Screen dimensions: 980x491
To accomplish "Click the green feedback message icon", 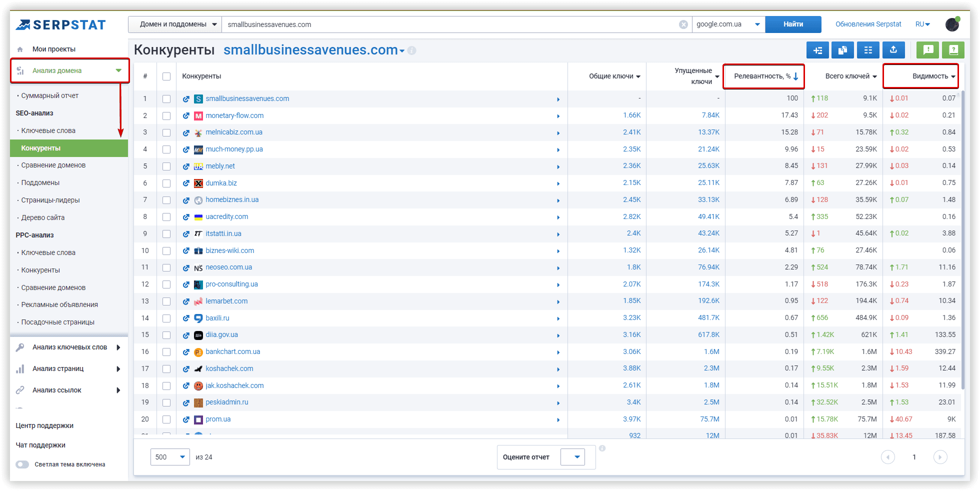I will [928, 50].
